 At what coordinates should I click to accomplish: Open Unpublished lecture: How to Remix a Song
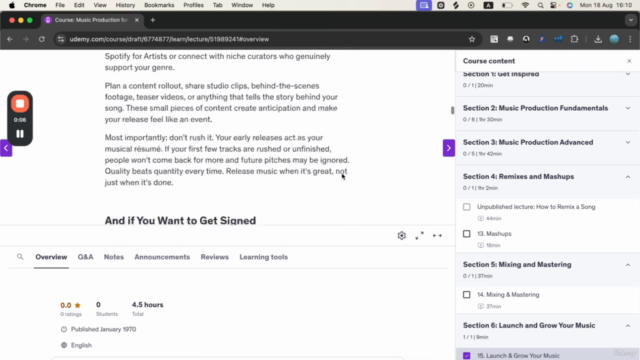pos(536,207)
